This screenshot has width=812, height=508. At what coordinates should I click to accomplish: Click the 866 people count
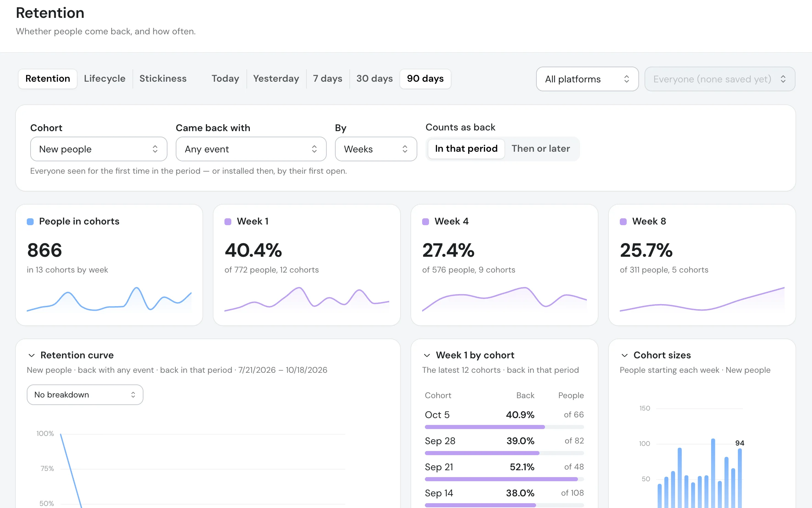click(x=45, y=250)
